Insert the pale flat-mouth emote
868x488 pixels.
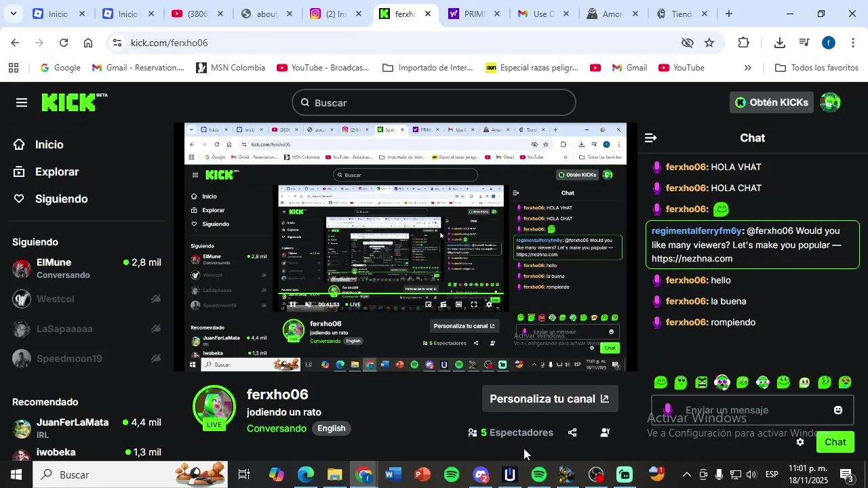(804, 382)
